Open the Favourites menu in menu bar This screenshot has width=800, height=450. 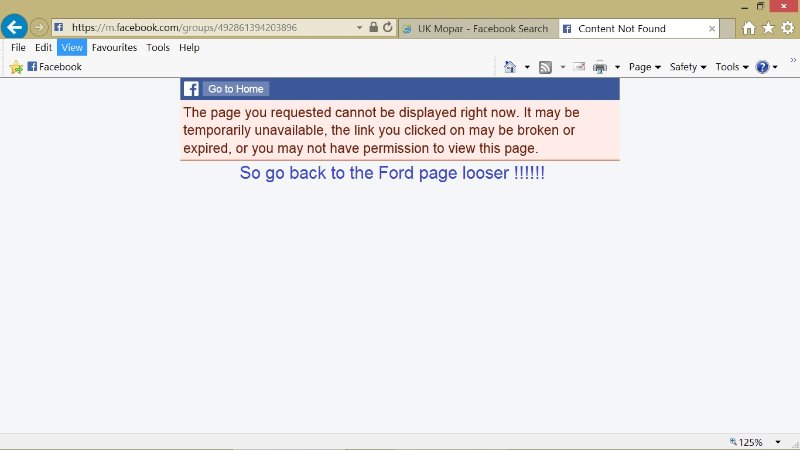click(114, 47)
